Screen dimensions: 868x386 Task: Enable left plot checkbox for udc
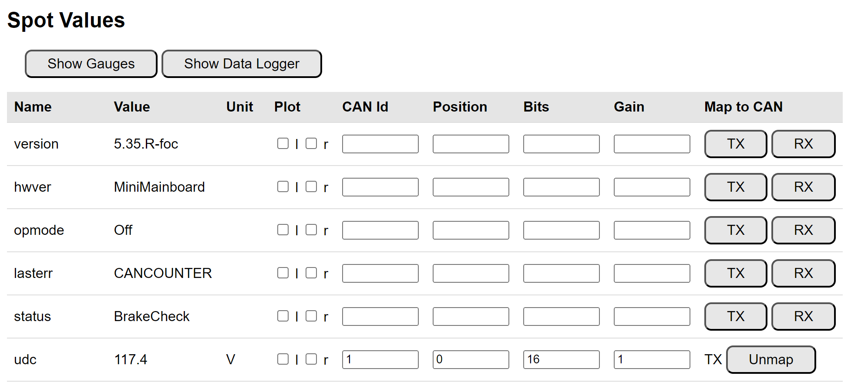point(283,359)
